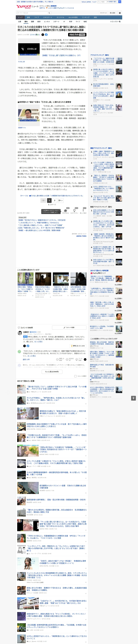Share the article on Facebook from the header
Viewport: 138px width, 644px height.
pyautogui.click(x=46, y=35)
